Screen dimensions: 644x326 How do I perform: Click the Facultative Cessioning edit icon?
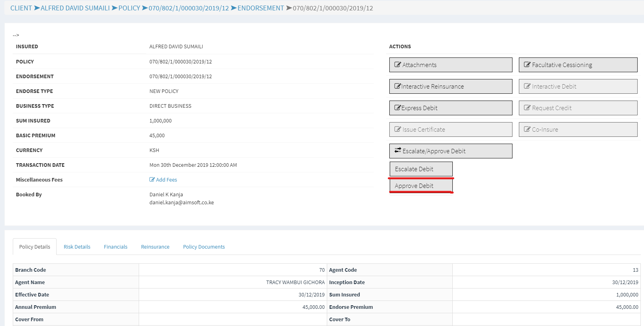click(x=527, y=65)
